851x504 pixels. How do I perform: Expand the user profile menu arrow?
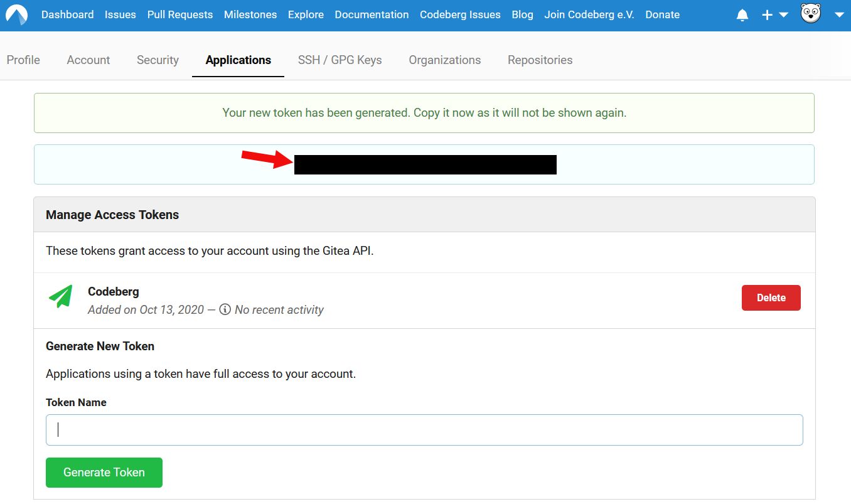[839, 15]
